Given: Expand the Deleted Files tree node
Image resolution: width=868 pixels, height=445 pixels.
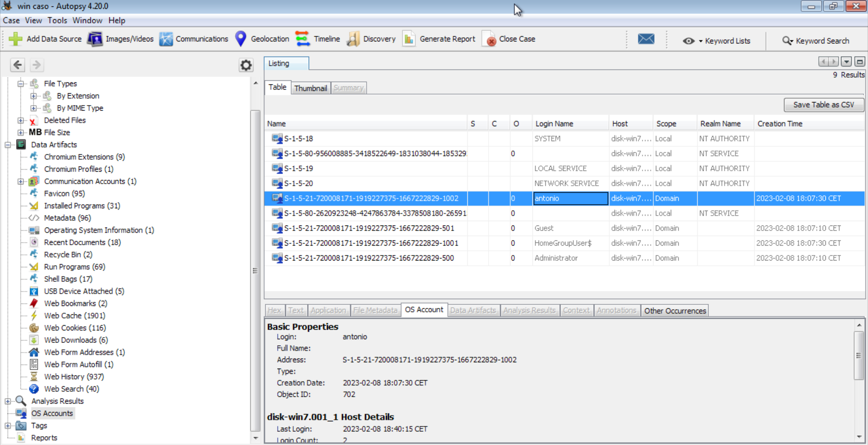Looking at the screenshot, I should click(20, 120).
